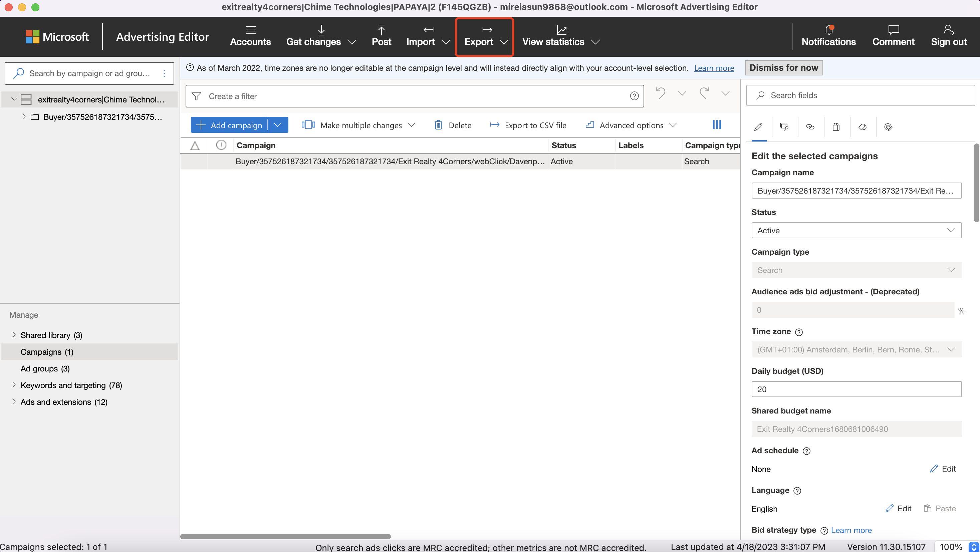Select the Buyer/357526187321734 campaign folder

coord(102,117)
